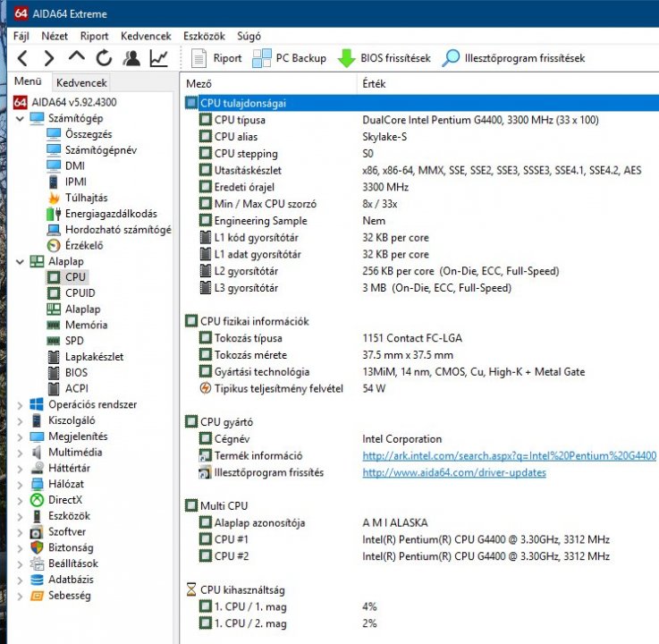Click the Riport document icon
The image size is (659, 644).
(x=199, y=58)
